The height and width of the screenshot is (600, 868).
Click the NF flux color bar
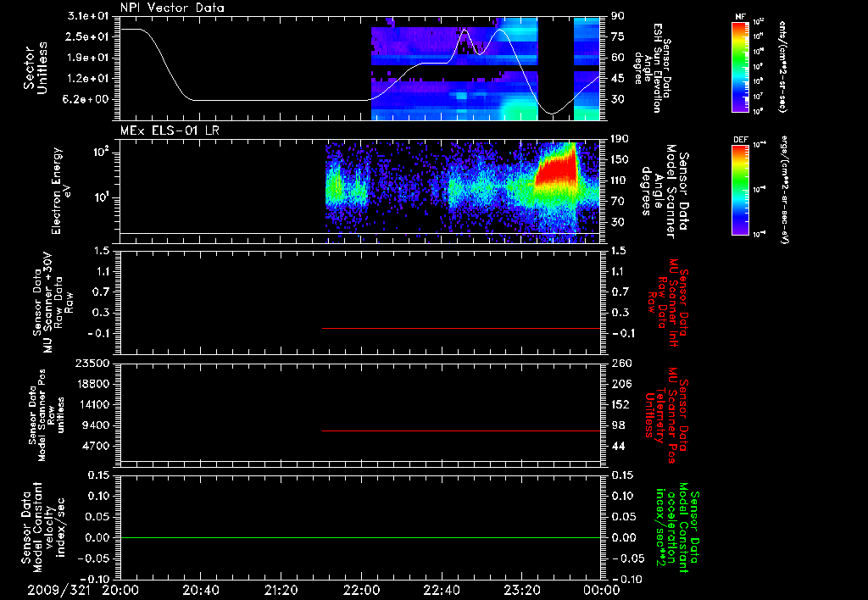tap(740, 67)
